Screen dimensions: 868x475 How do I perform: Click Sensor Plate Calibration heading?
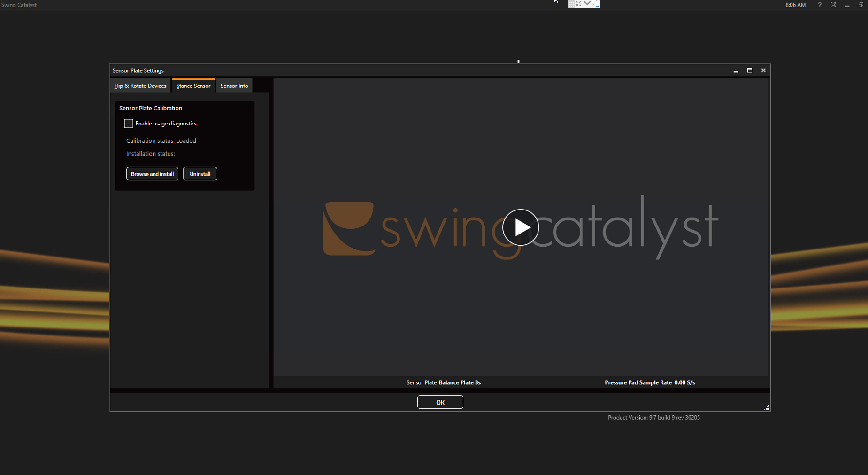[x=151, y=108]
